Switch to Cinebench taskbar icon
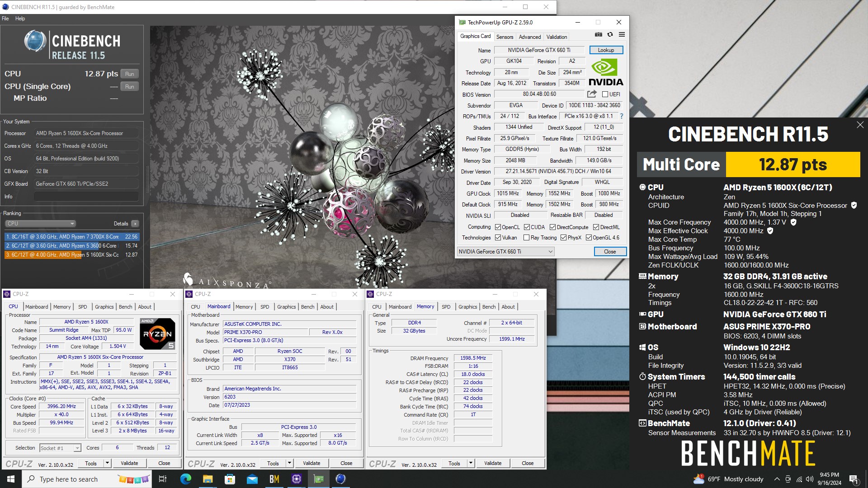The width and height of the screenshot is (868, 488). point(341,479)
